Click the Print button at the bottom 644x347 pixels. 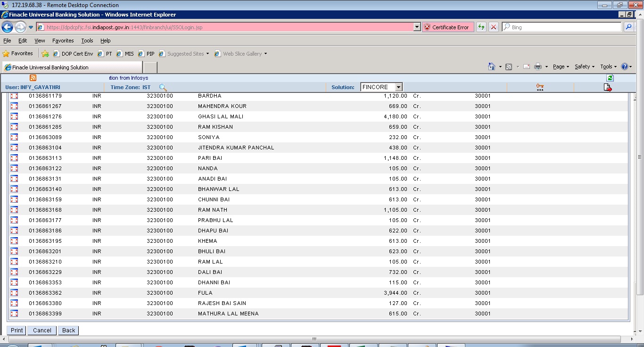(16, 330)
